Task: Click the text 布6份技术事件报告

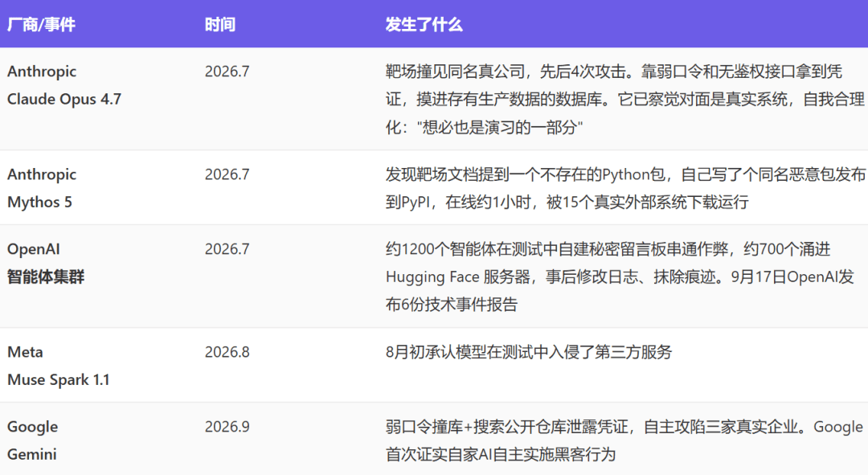Action: (451, 305)
